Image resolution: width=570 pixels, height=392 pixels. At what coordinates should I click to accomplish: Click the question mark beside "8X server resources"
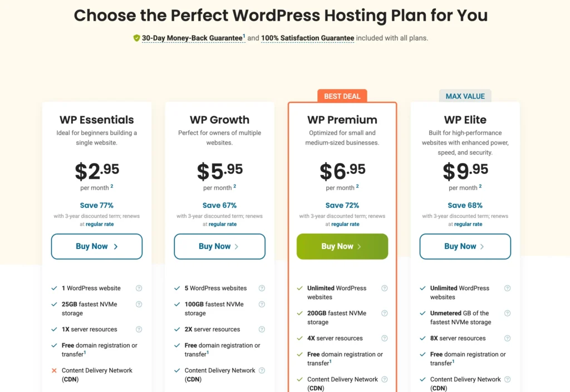coord(507,338)
